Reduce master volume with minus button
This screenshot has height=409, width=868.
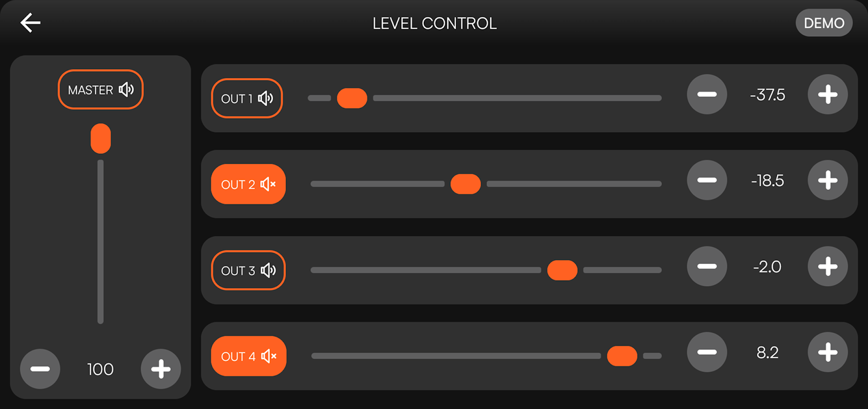pyautogui.click(x=40, y=369)
